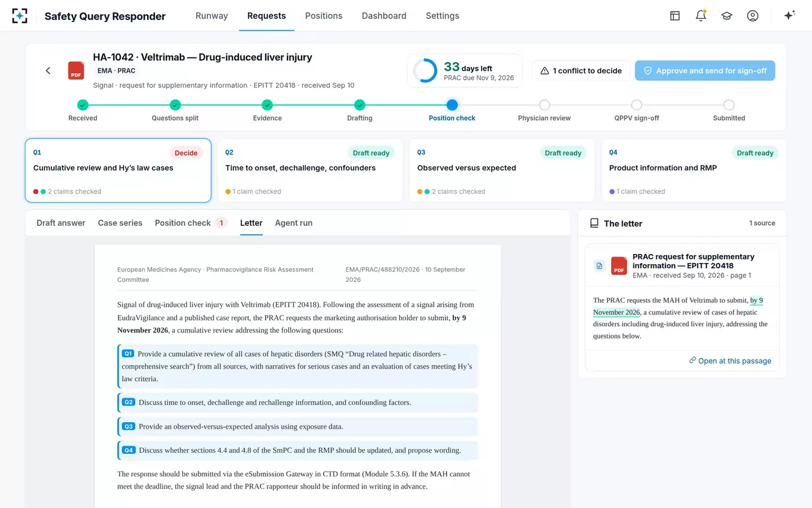Viewport: 812px width, 508px height.
Task: Click the Physician review step marker
Action: tap(544, 105)
